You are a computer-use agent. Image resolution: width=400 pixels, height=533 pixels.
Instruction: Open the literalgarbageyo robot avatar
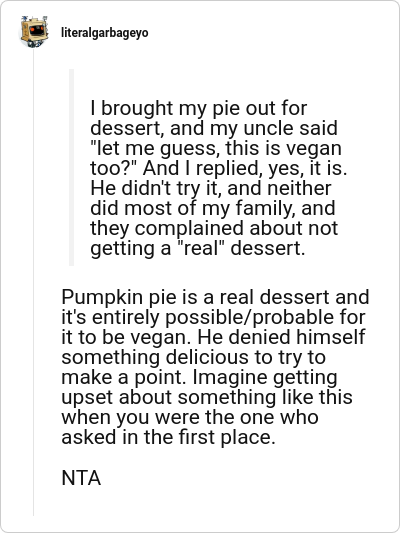[x=34, y=32]
